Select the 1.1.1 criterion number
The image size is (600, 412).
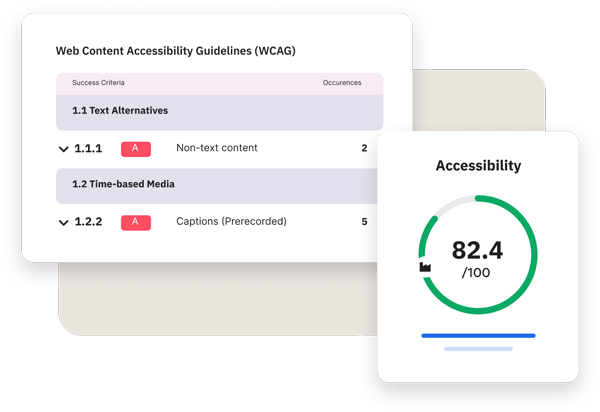pos(88,149)
